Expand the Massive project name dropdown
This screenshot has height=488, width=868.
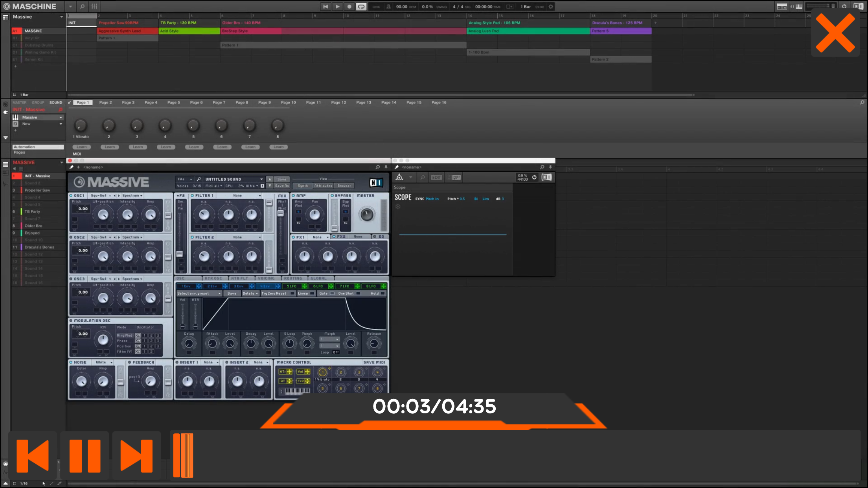point(61,17)
